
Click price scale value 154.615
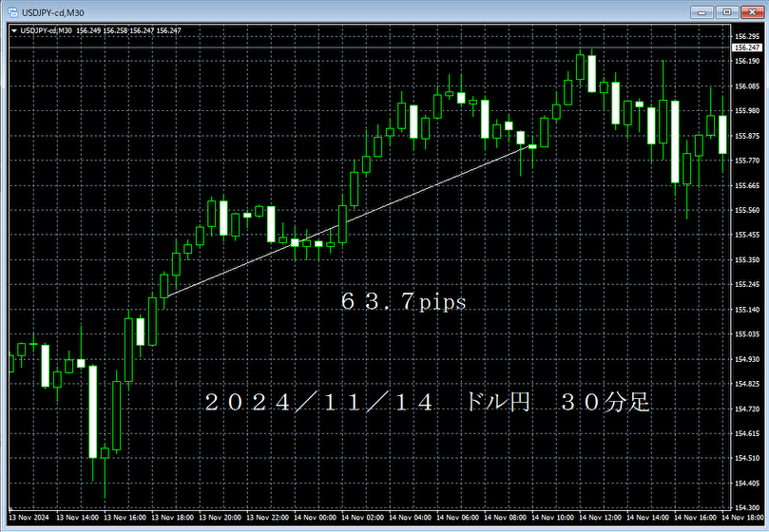(x=747, y=433)
